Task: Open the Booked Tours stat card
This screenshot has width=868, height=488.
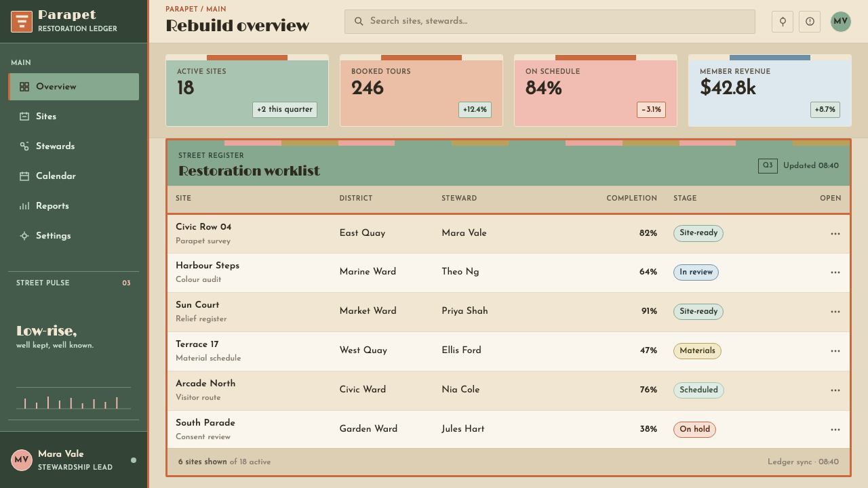Action: tap(421, 91)
